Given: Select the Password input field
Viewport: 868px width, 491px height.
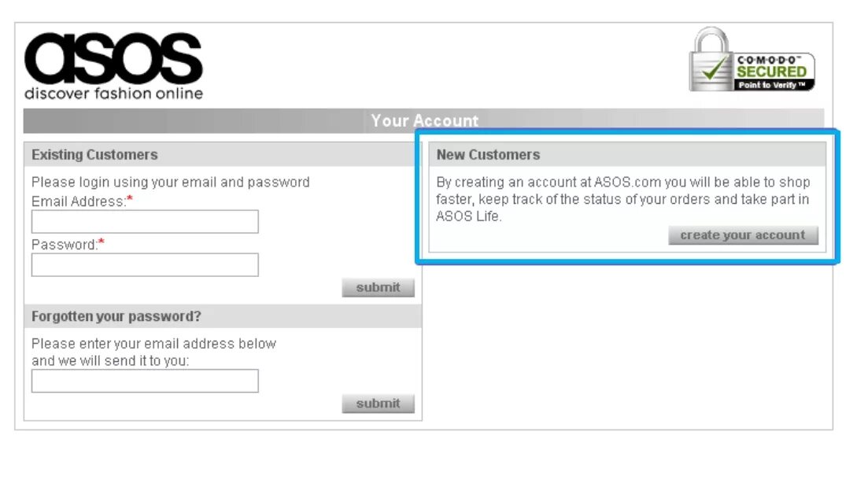Looking at the screenshot, I should click(144, 264).
